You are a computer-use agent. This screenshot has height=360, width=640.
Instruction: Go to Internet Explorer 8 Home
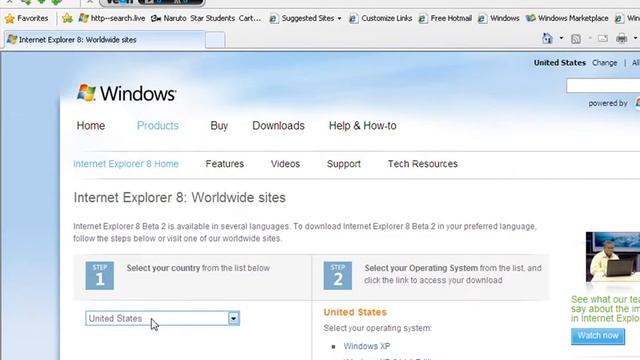coord(126,164)
